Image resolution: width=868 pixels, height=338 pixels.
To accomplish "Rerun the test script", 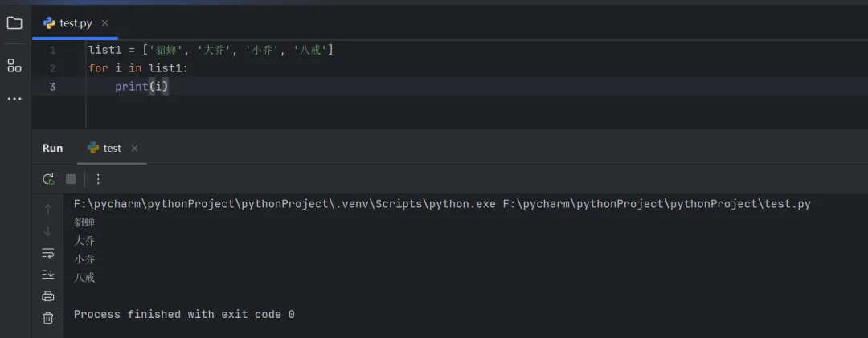I will click(x=48, y=179).
